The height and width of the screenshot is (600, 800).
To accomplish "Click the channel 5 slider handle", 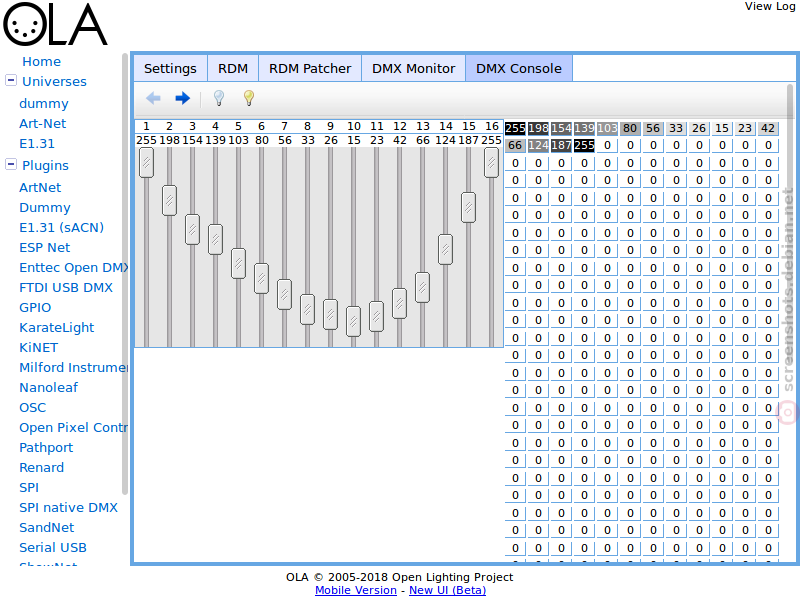I will [238, 263].
